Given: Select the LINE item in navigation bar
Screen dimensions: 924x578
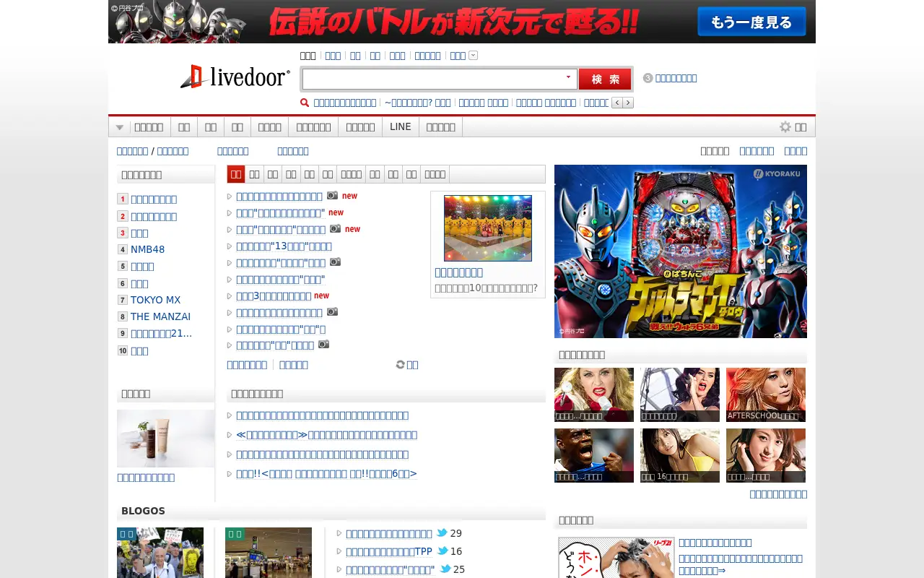Looking at the screenshot, I should (x=400, y=126).
